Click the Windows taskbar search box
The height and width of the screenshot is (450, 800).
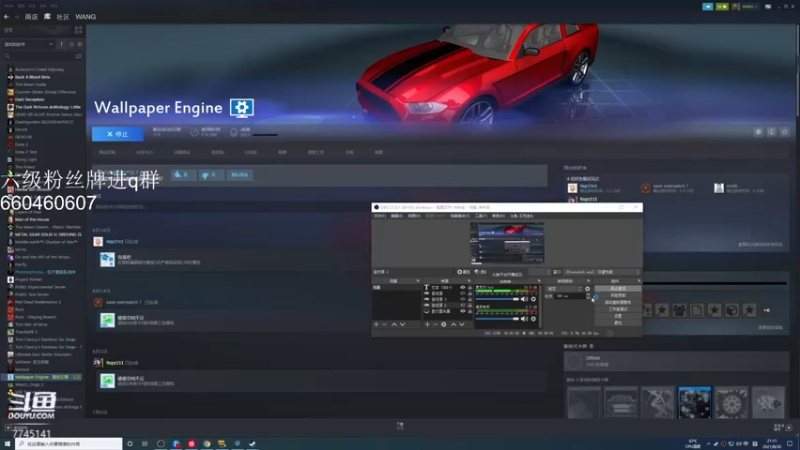68,444
